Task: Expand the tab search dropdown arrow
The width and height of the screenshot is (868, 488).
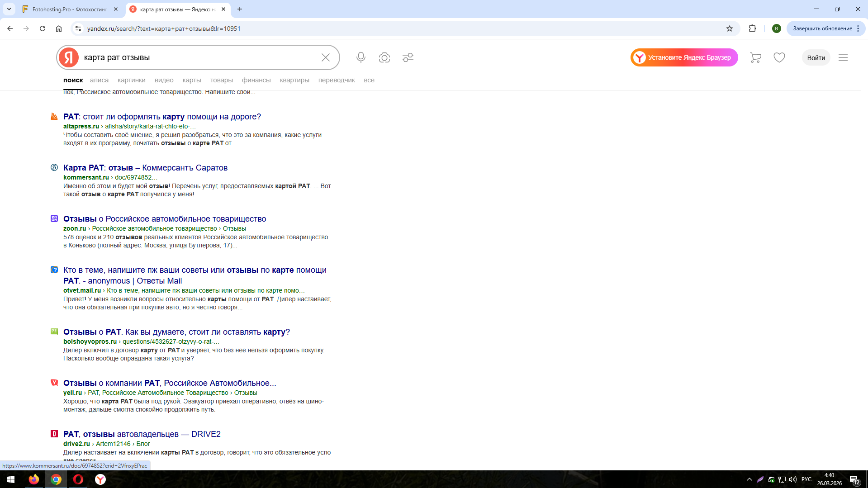Action: pos(9,9)
